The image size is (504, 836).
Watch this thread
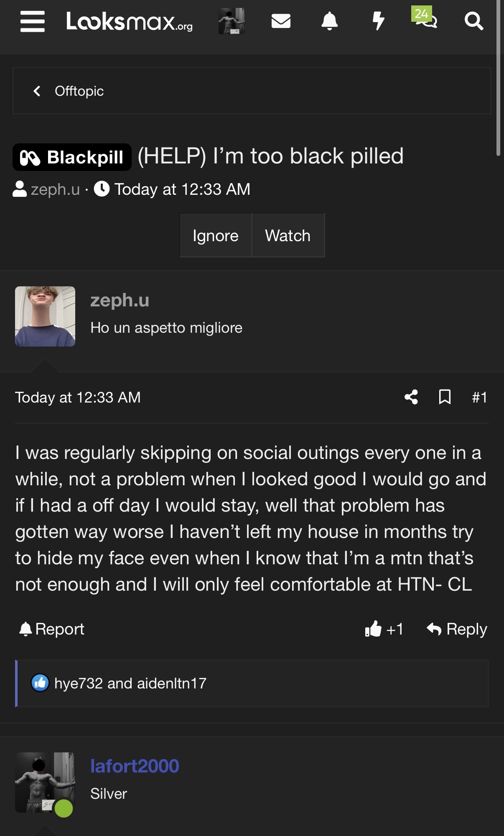point(288,235)
